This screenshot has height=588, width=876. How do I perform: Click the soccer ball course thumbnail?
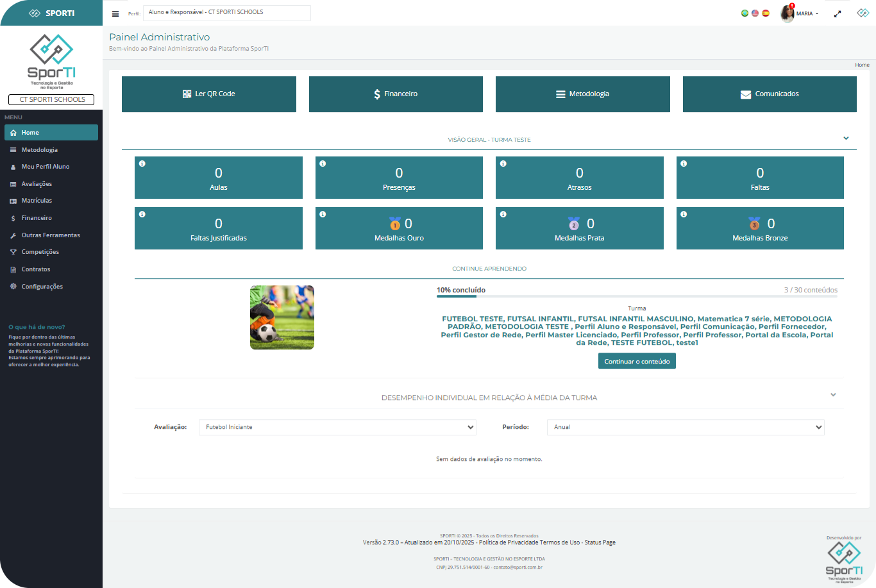tap(282, 317)
